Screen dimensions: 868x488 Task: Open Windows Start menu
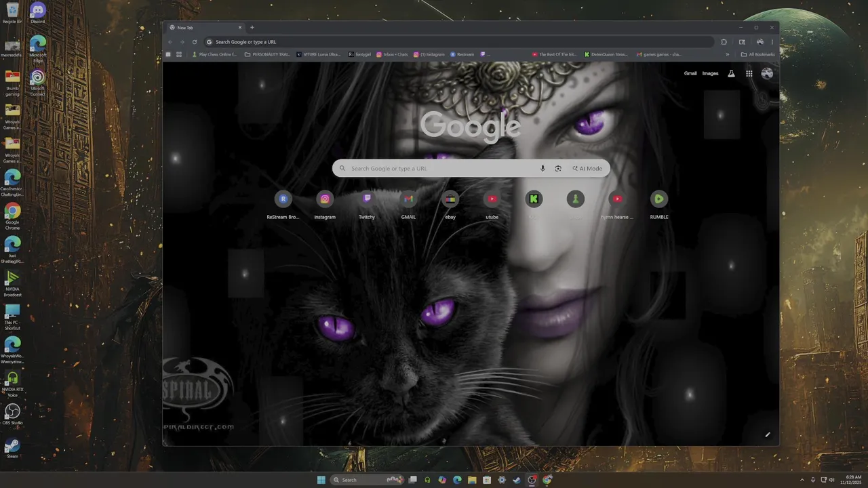[321, 480]
